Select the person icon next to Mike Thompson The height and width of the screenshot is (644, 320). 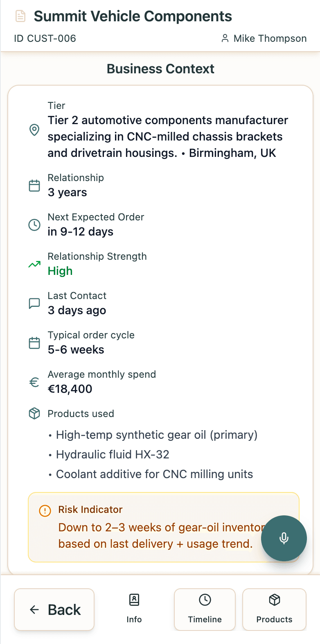point(225,38)
